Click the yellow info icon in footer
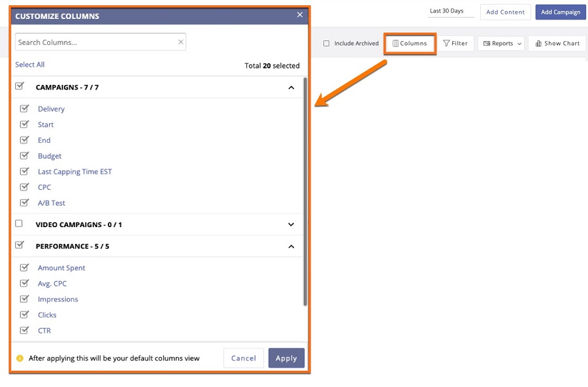 click(20, 358)
